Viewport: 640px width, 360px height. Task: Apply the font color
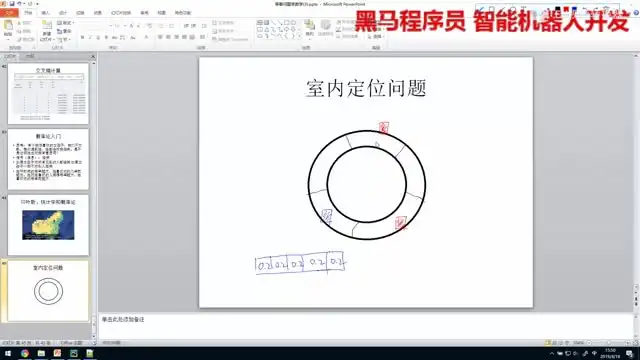tap(146, 38)
